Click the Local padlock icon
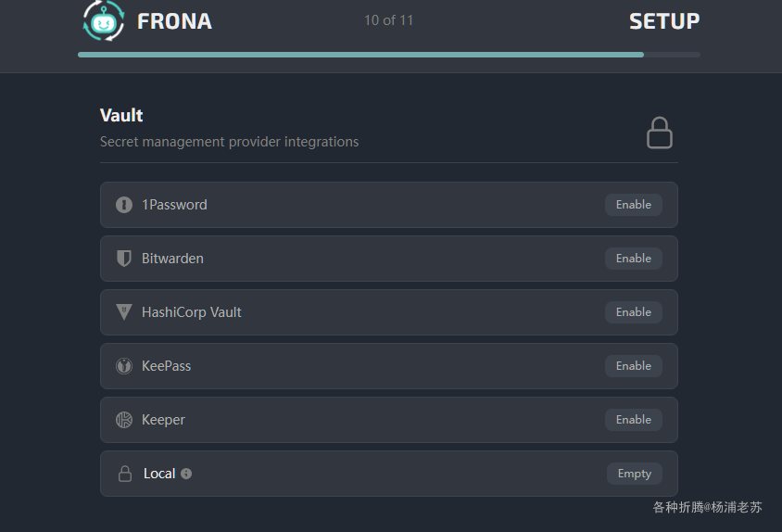The image size is (782, 532). pos(125,474)
